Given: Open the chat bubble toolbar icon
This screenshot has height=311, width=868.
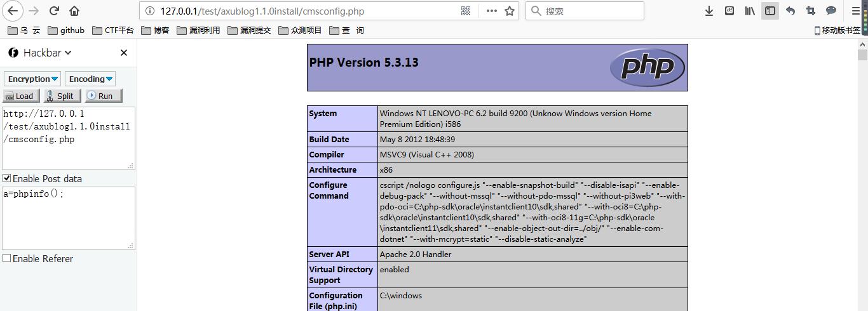Looking at the screenshot, I should 831,11.
